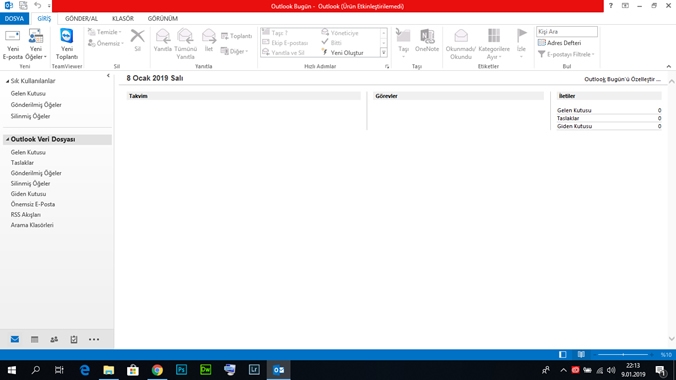676x380 pixels.
Task: Open more navigation options (three dots)
Action: [x=94, y=339]
